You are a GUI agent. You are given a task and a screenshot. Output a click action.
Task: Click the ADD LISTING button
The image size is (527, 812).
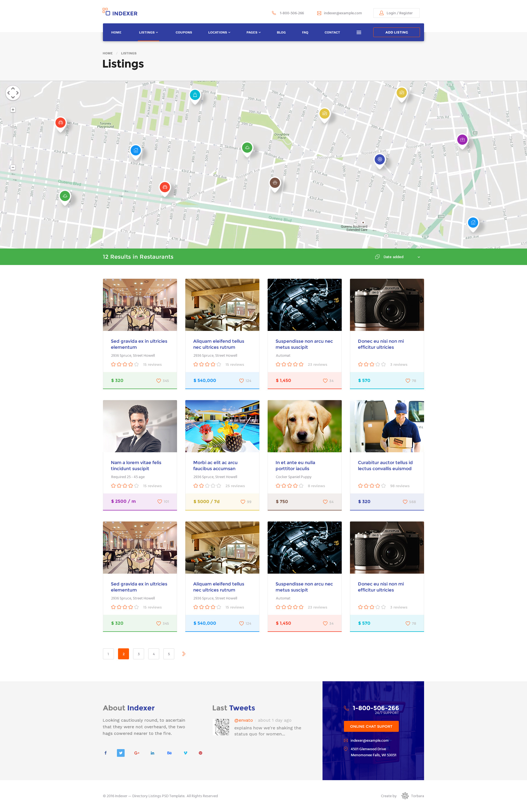tap(396, 32)
